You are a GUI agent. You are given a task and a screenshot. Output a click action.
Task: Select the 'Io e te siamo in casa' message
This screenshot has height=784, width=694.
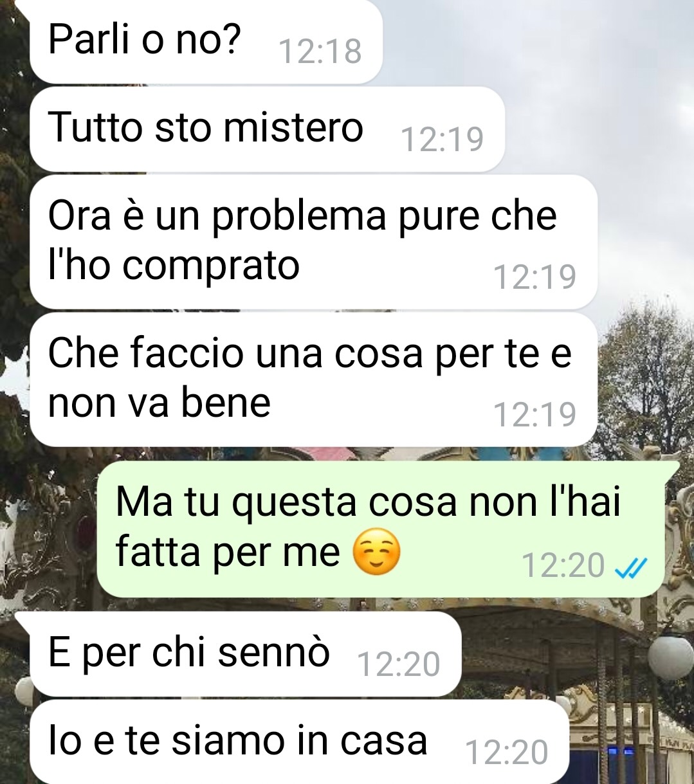[299, 742]
